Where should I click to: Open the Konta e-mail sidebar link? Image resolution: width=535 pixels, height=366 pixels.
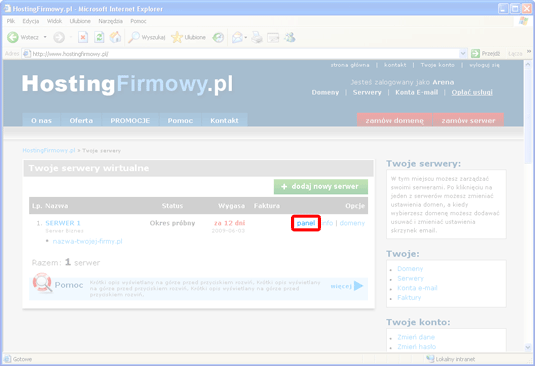coord(417,288)
